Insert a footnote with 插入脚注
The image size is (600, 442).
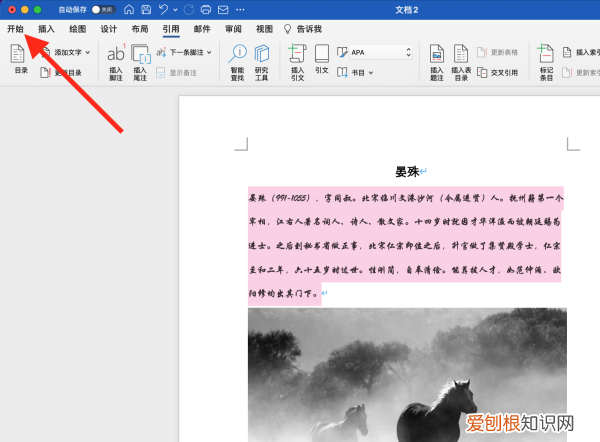point(116,62)
